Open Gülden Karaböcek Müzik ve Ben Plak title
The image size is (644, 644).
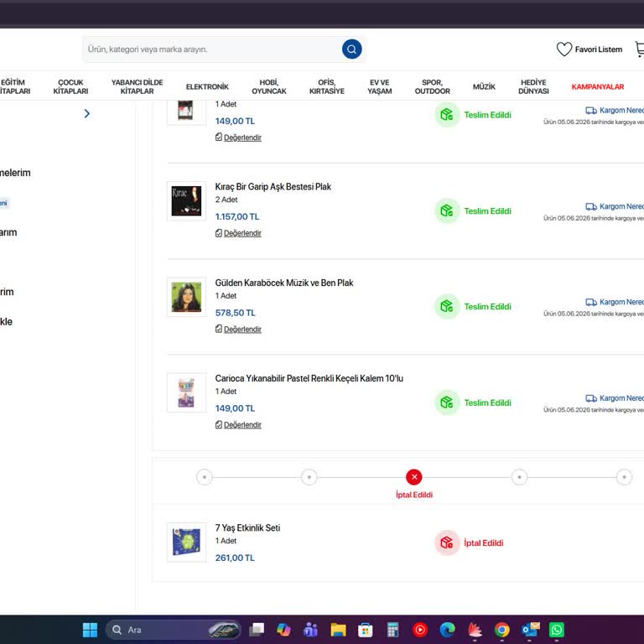coord(284,283)
